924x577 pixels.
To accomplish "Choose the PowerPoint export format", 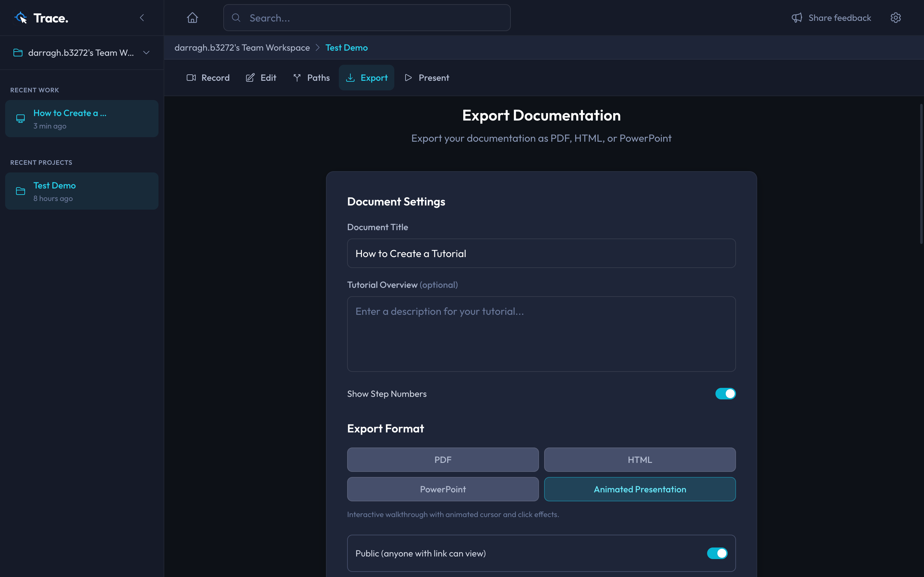I will click(x=442, y=489).
